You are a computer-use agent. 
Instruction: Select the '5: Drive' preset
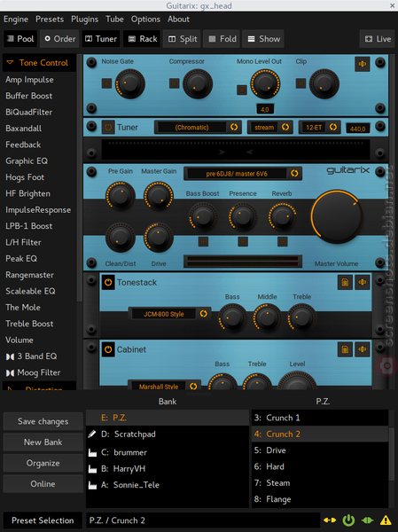(x=320, y=450)
